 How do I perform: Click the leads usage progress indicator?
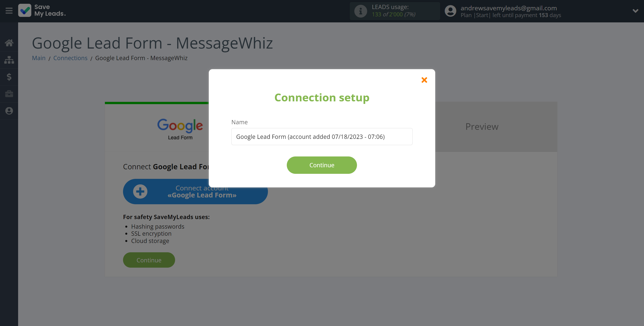(x=394, y=11)
